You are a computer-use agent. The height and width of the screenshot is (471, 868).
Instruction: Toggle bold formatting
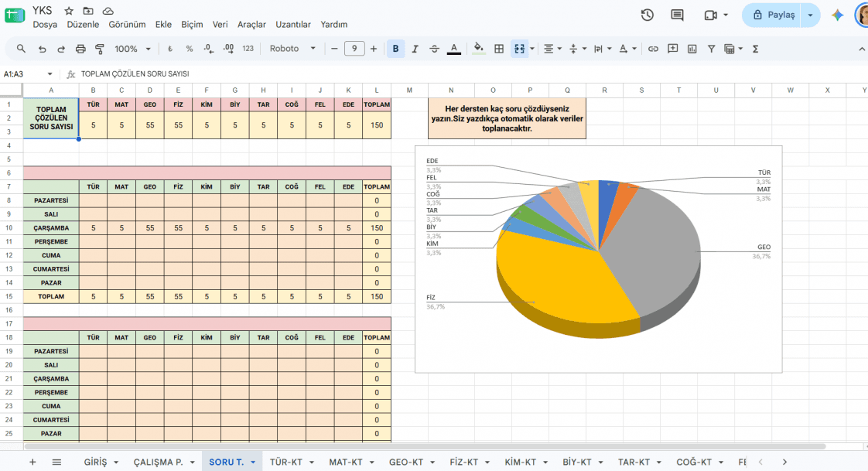(395, 49)
